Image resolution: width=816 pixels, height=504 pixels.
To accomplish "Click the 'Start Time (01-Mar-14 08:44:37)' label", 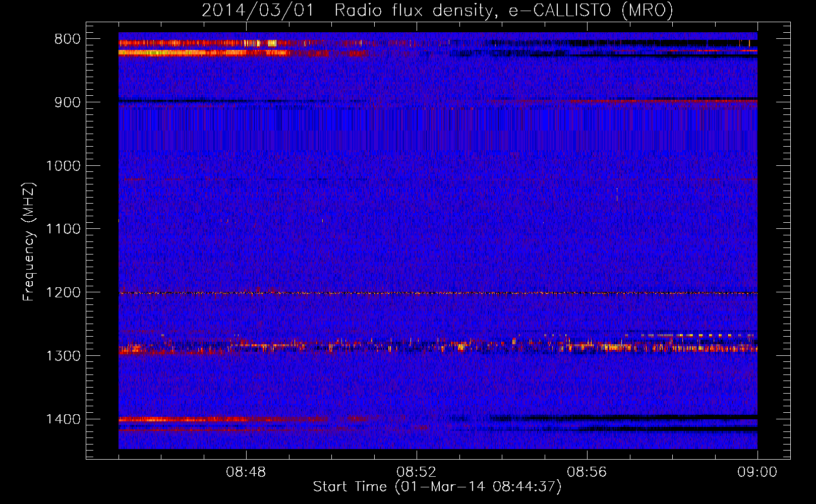I will click(x=437, y=487).
